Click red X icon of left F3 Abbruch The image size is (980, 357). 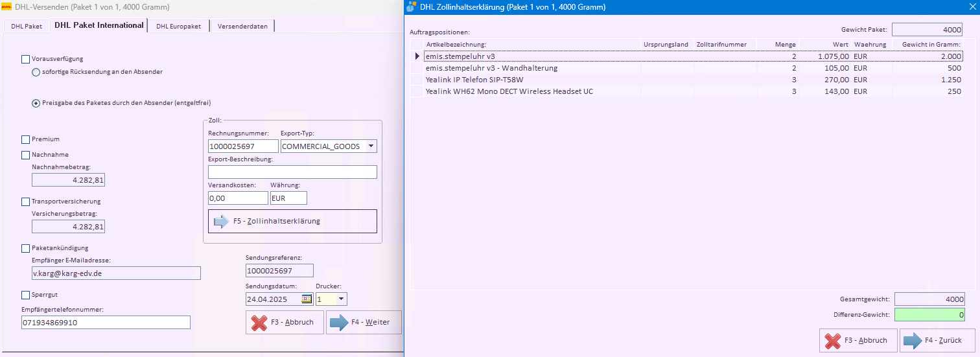click(259, 322)
